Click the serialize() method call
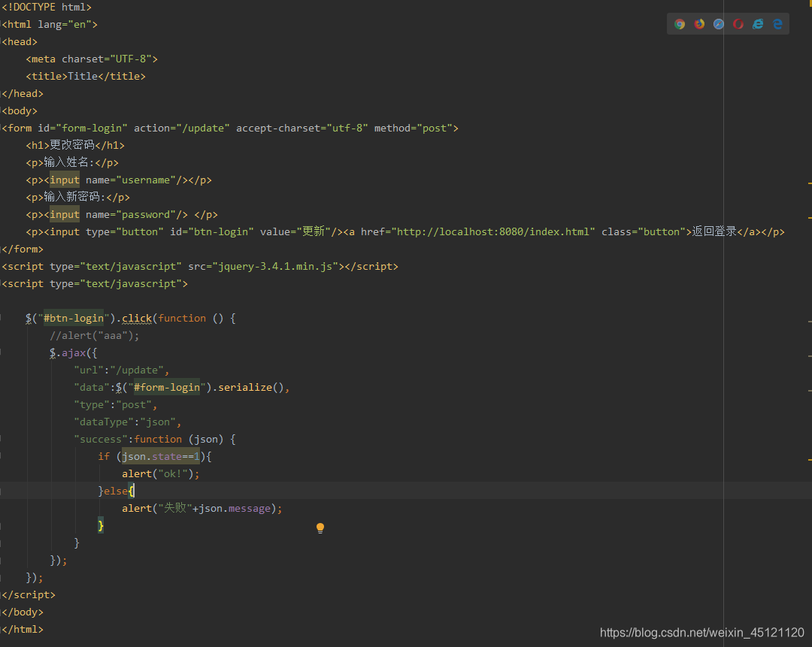Image resolution: width=812 pixels, height=647 pixels. (x=251, y=387)
